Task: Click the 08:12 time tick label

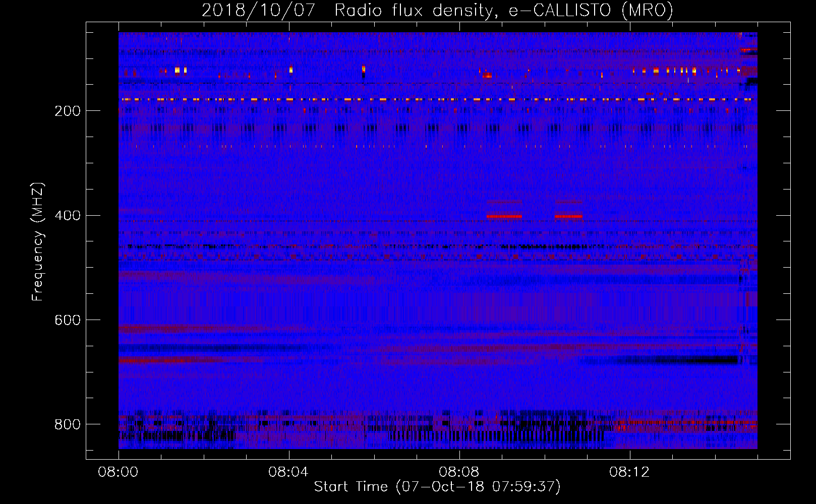Action: click(x=629, y=472)
